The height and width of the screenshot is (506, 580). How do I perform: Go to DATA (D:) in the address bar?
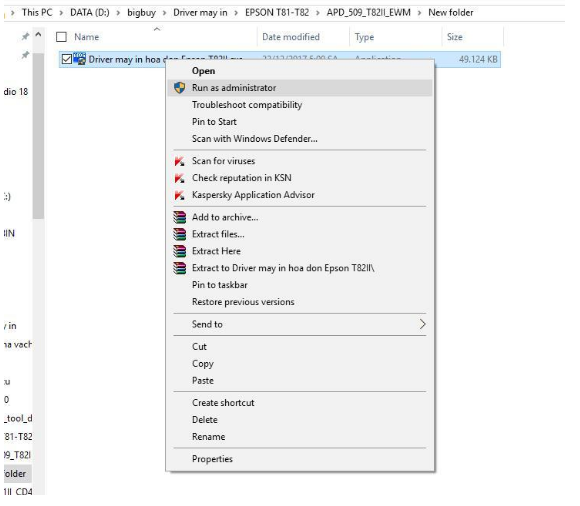90,13
